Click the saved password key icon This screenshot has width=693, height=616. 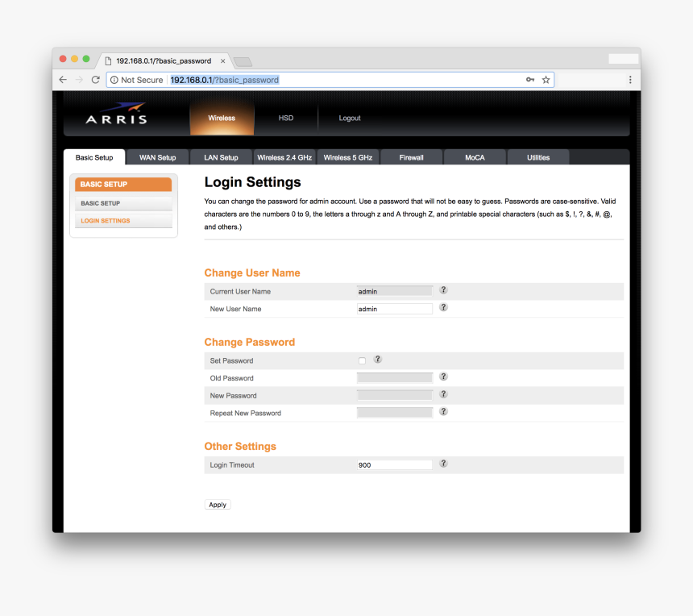(x=530, y=80)
